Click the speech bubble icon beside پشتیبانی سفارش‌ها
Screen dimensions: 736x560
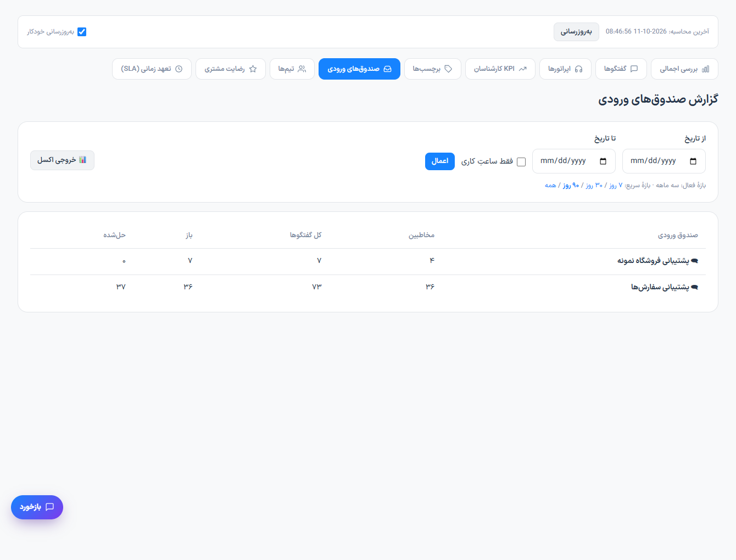(x=694, y=287)
